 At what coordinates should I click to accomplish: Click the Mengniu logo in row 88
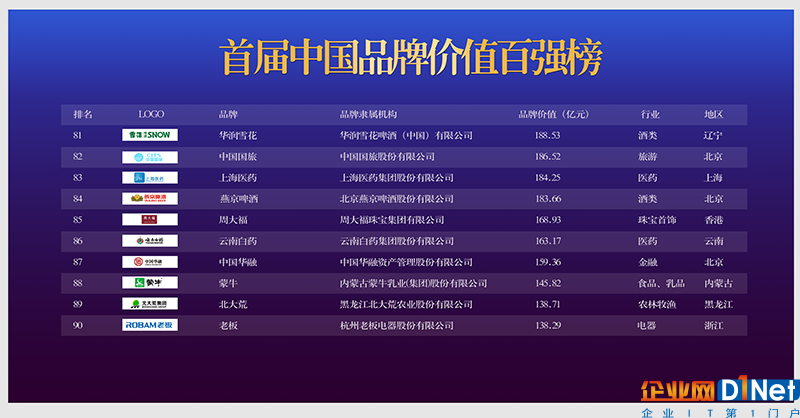[150, 283]
